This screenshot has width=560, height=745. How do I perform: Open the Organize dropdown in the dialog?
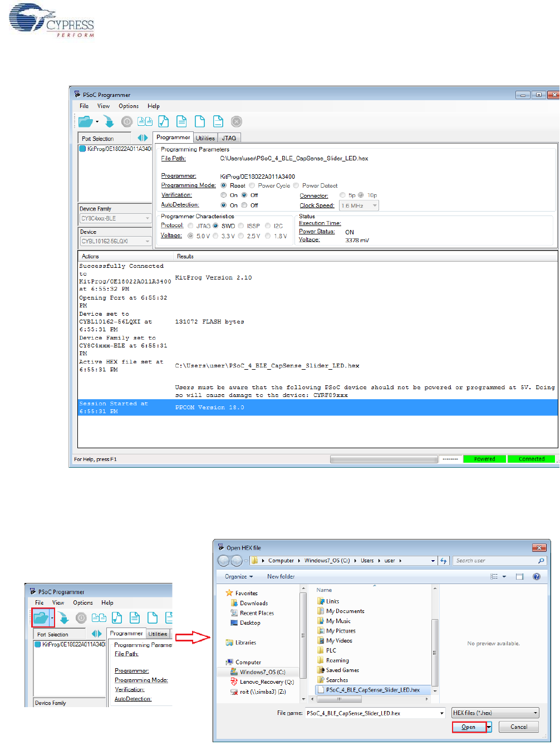coord(239,576)
